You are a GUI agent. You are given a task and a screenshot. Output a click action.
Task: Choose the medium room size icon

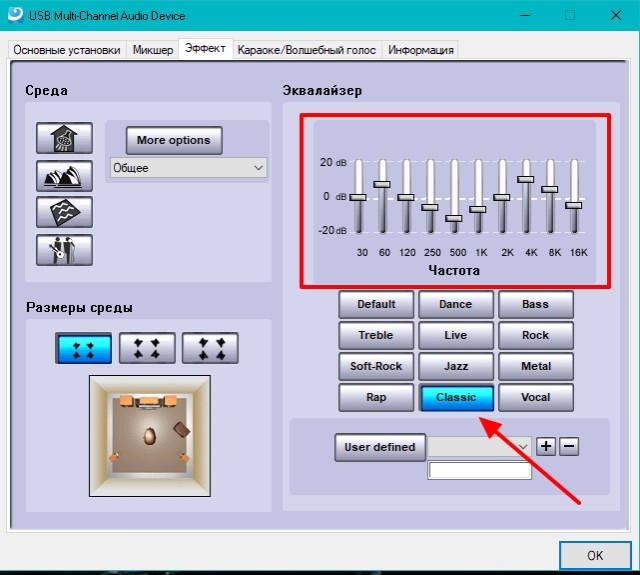click(x=147, y=348)
